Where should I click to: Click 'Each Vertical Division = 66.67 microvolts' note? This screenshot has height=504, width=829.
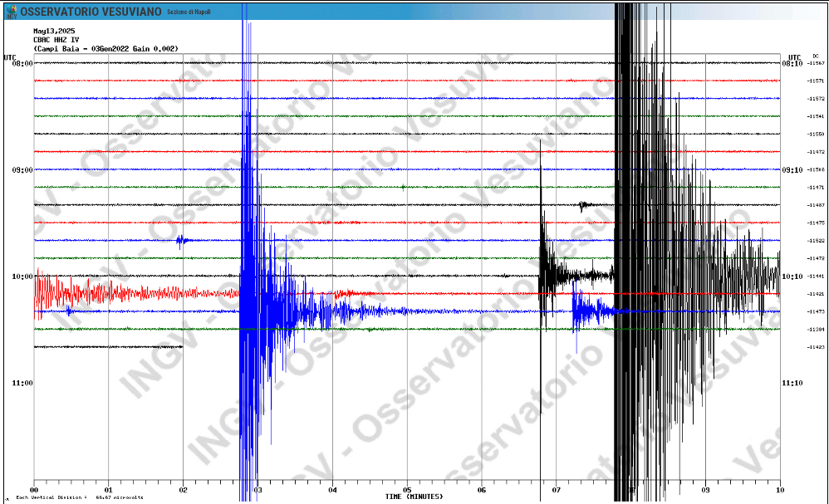79,497
